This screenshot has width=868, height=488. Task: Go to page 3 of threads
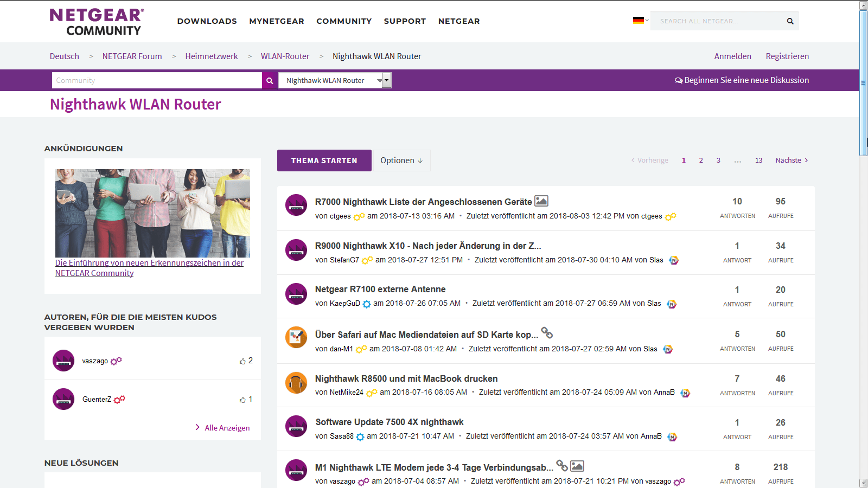point(718,160)
